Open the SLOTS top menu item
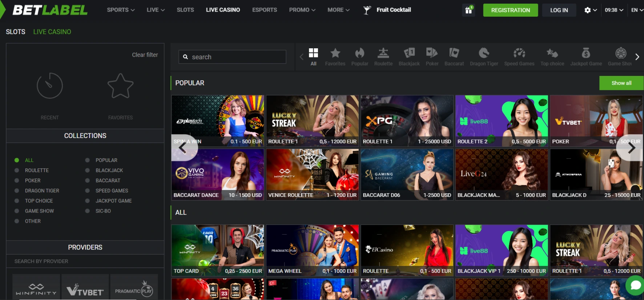The width and height of the screenshot is (644, 300). tap(185, 10)
